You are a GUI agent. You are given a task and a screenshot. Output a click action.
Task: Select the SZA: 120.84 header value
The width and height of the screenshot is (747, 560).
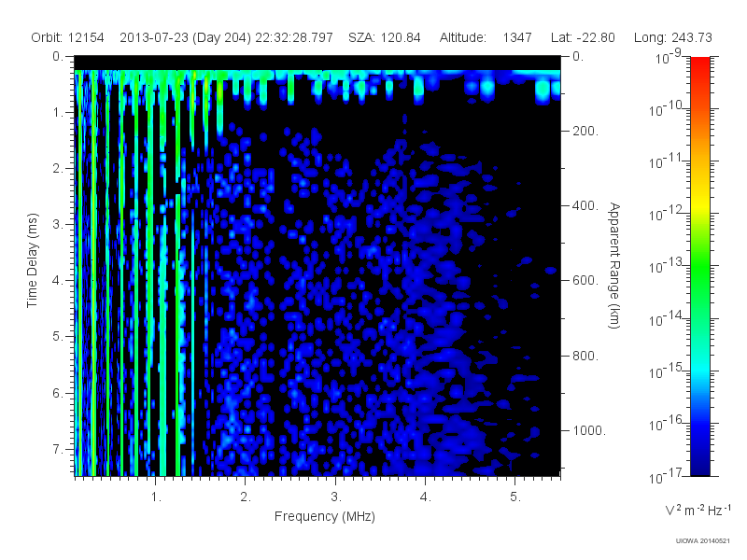tap(385, 37)
